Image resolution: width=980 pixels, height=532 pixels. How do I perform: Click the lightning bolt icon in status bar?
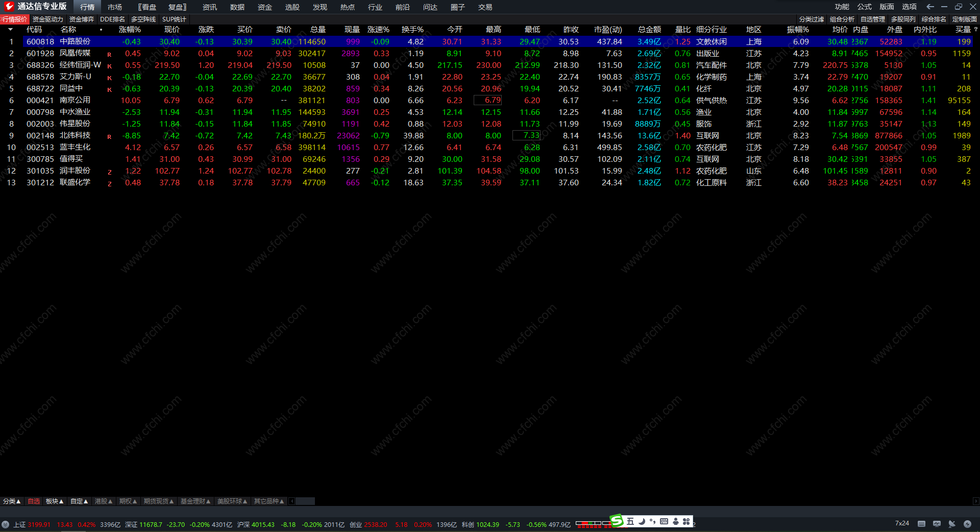pos(967,524)
